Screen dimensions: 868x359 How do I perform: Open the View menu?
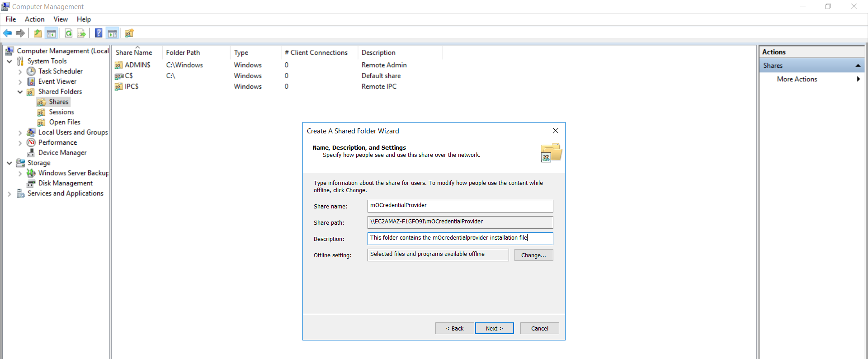[61, 19]
